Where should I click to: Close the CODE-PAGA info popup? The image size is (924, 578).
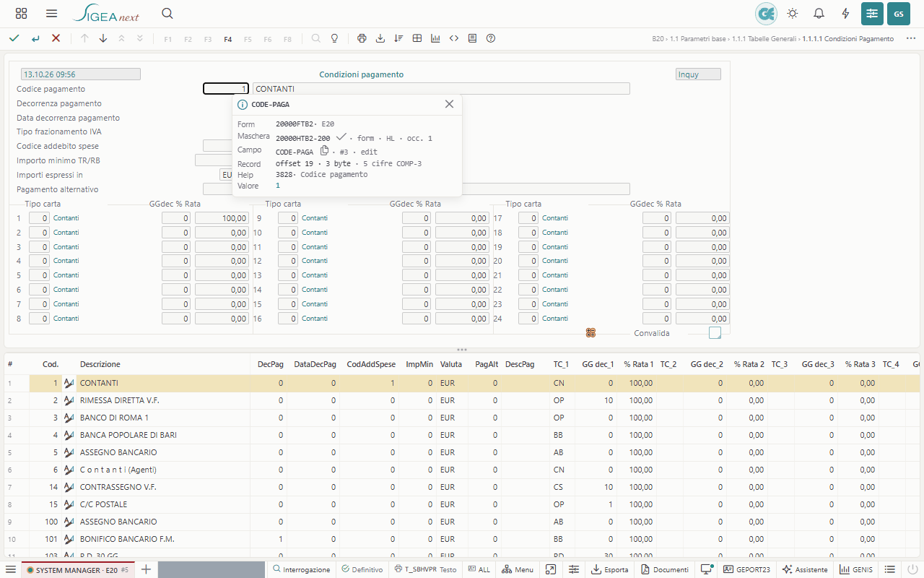449,104
